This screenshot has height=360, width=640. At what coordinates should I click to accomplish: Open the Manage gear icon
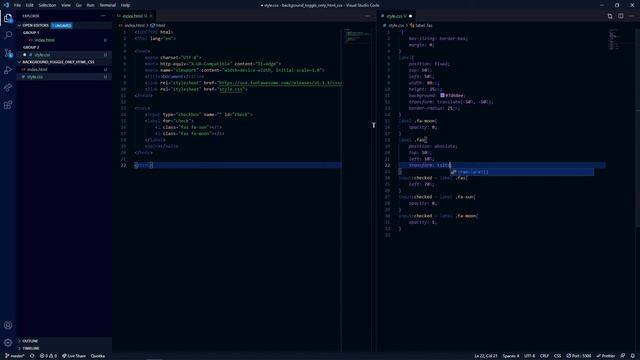(8, 342)
